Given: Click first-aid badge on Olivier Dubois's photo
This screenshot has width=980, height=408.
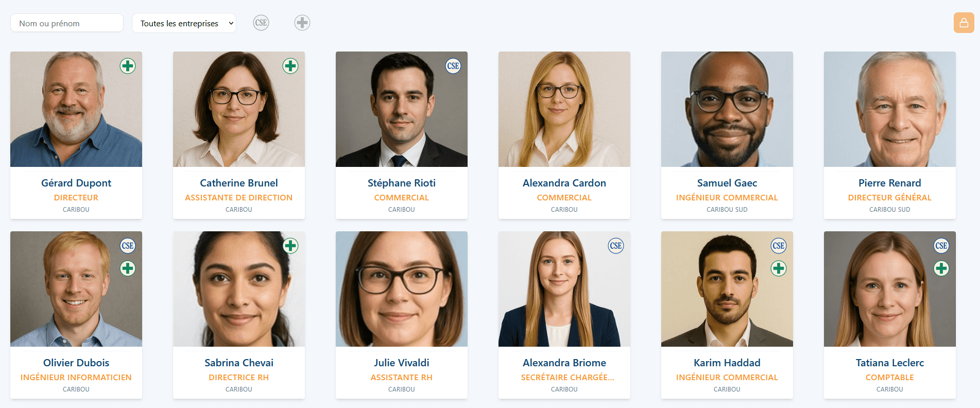Looking at the screenshot, I should pos(128,268).
